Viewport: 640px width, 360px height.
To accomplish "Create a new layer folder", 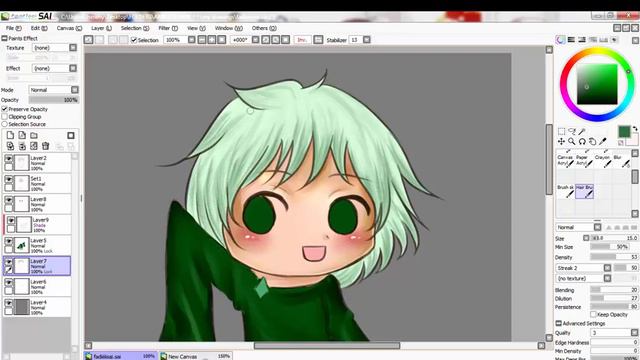I will pos(34,136).
